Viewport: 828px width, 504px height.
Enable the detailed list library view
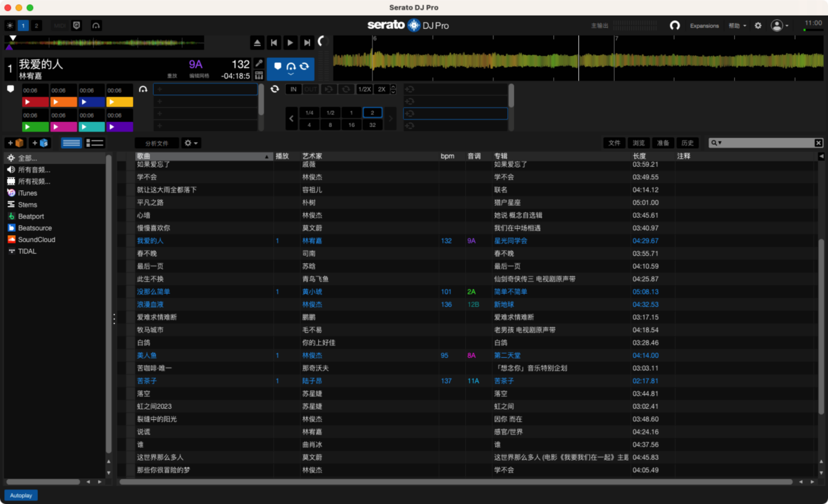[x=95, y=143]
